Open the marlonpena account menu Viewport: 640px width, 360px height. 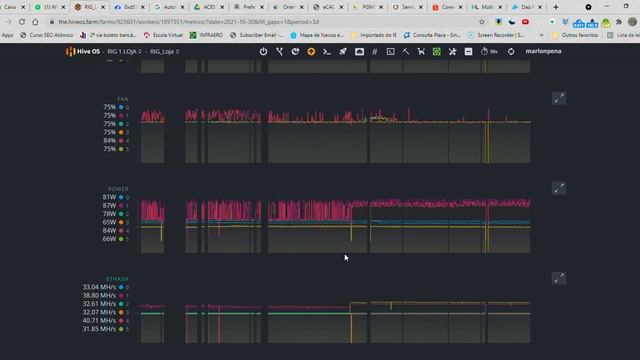point(543,51)
